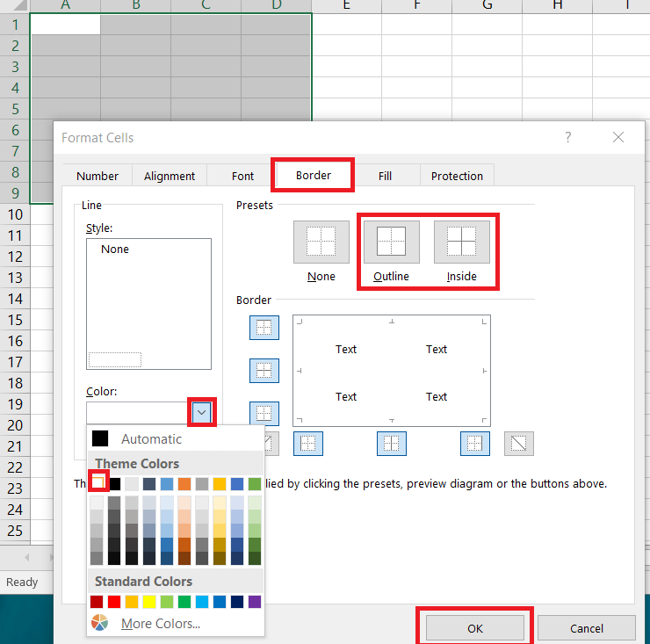Pick the gold theme color swatch
Viewport: 650px width, 644px height.
220,483
